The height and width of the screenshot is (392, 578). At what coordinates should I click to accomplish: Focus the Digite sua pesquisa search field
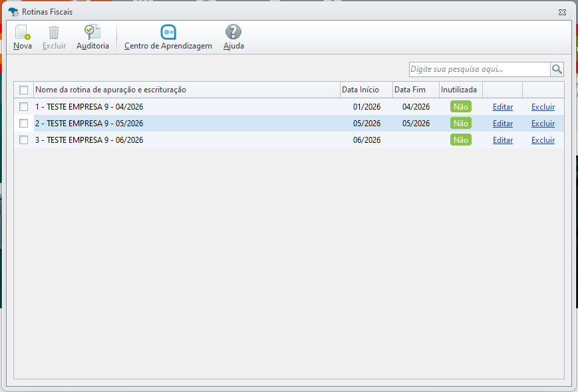[480, 69]
